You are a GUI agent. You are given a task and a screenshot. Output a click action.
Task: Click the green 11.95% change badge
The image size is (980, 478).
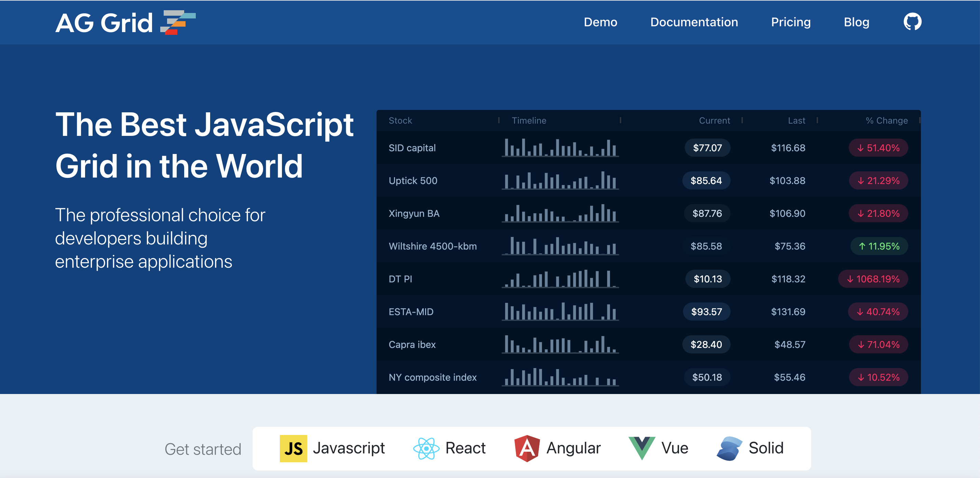tap(879, 246)
